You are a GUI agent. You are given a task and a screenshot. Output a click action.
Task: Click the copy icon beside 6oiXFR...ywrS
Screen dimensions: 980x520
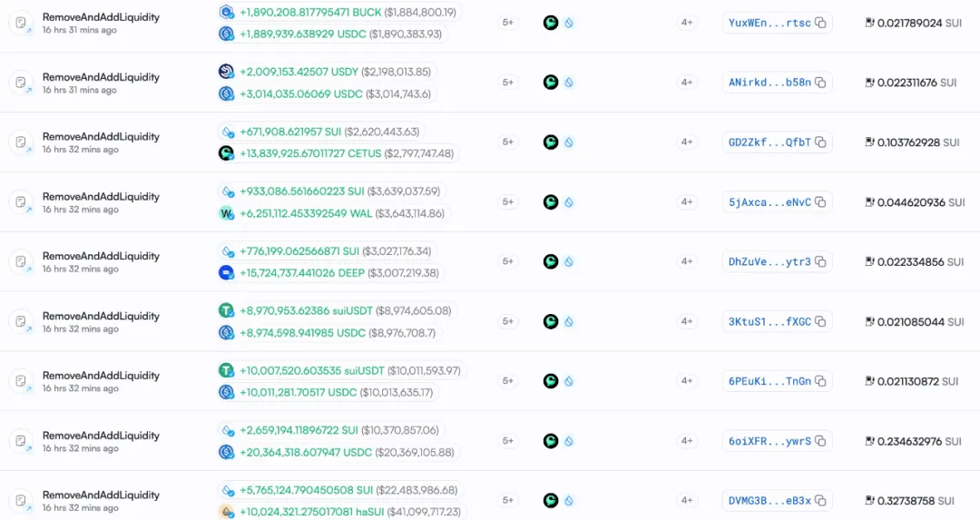(820, 442)
